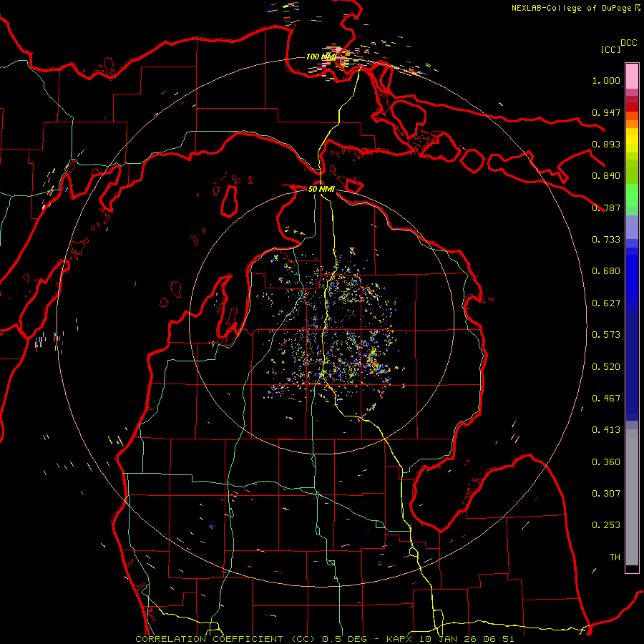Select the 0.893 scale value

(606, 144)
